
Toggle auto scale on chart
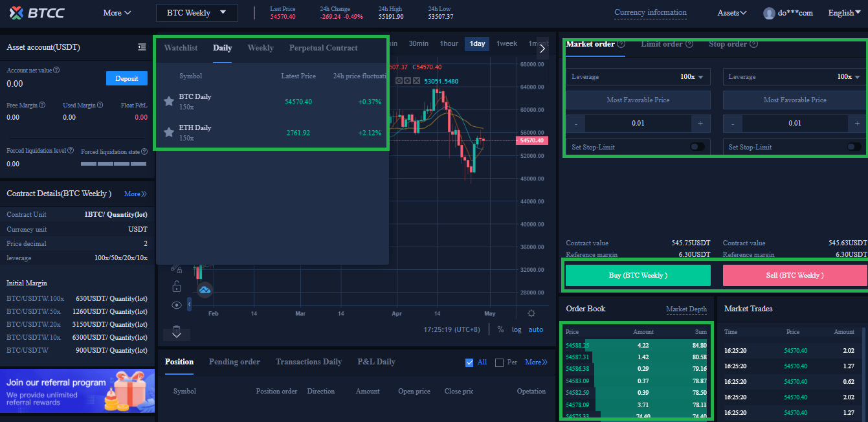(536, 329)
